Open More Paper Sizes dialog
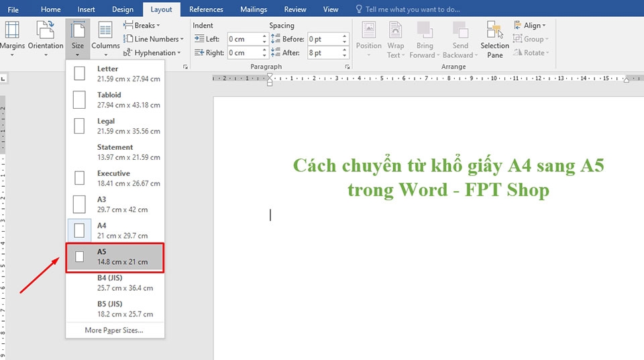The image size is (644, 360). [114, 330]
